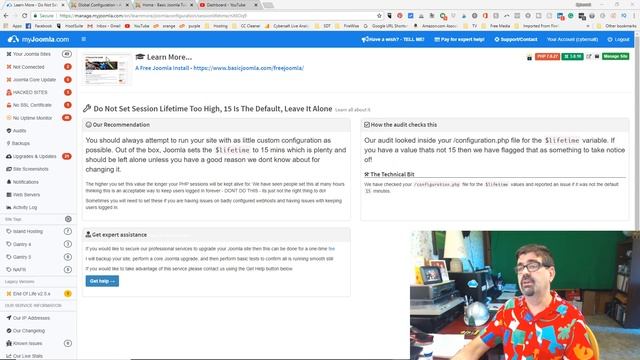Viewport: 640px width, 360px height.
Task: Click Have a wish? TELL ME! link
Action: pos(393,40)
